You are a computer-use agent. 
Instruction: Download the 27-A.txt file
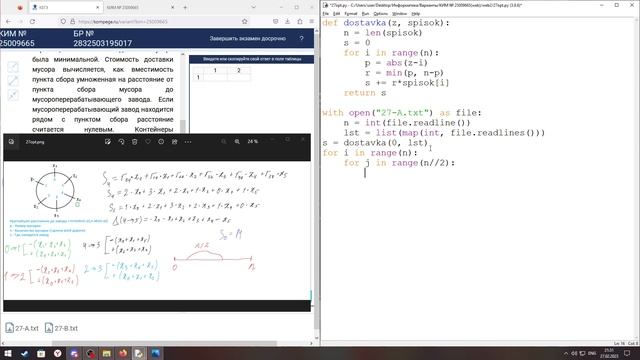click(x=22, y=328)
